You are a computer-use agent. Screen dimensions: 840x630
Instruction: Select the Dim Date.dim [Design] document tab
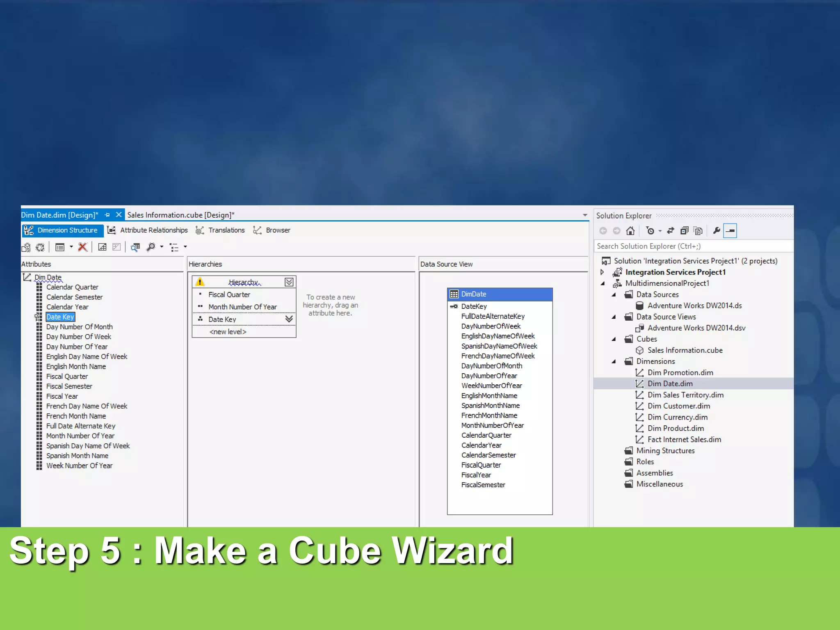click(x=60, y=215)
